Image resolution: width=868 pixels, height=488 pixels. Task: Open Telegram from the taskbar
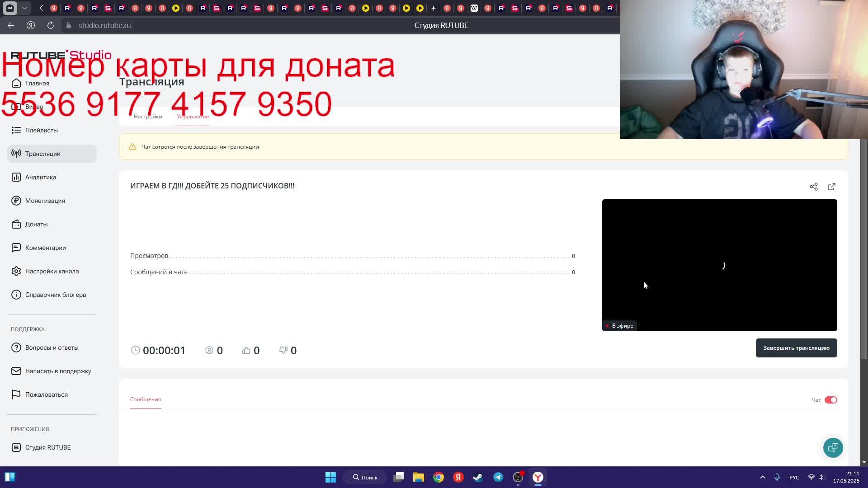click(x=498, y=477)
